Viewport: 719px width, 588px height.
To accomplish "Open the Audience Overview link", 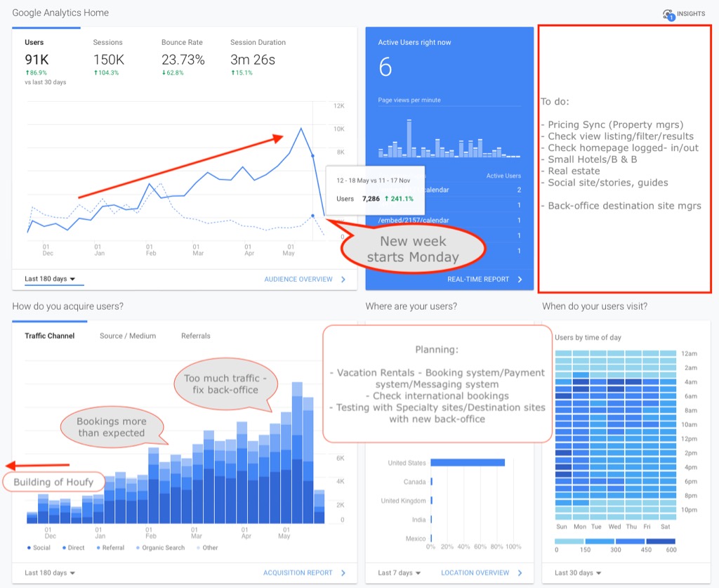I will pyautogui.click(x=298, y=279).
